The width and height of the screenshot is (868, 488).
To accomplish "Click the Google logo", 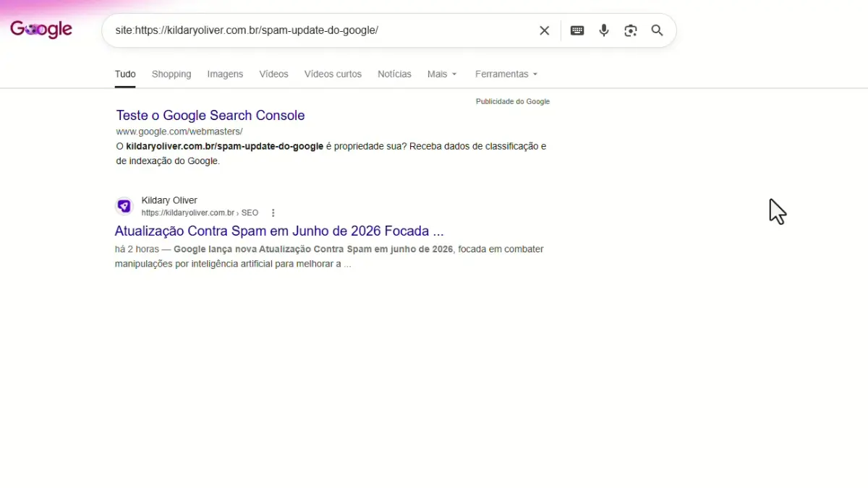I will [41, 30].
